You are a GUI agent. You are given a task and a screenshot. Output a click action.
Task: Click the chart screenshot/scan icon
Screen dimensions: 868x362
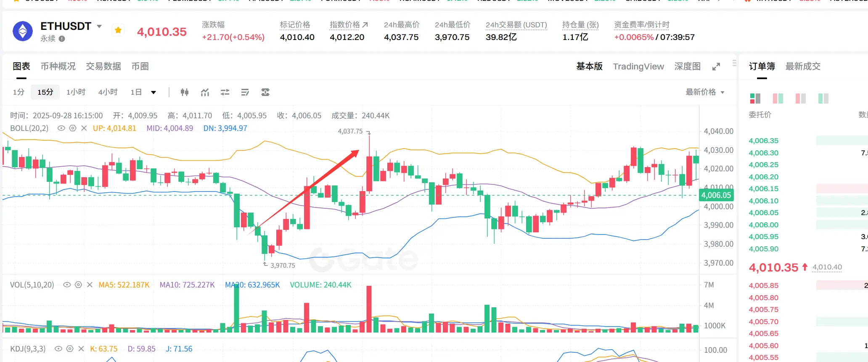coord(265,92)
